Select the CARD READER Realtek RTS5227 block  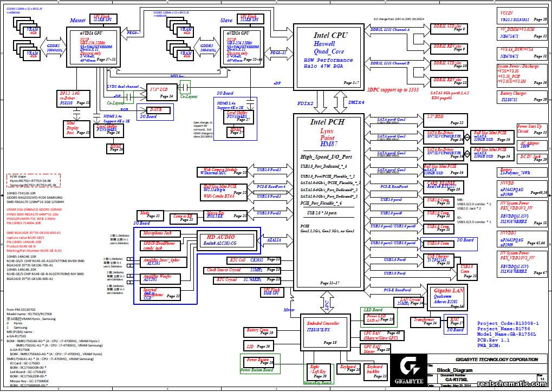[443, 187]
